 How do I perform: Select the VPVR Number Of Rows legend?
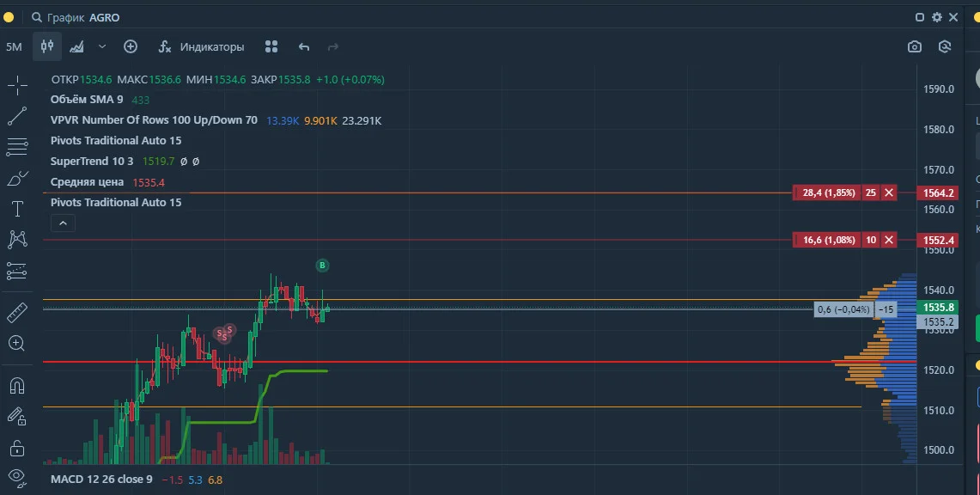[x=154, y=120]
